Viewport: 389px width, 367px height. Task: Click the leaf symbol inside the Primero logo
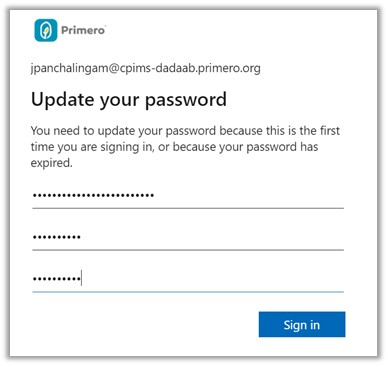(x=46, y=31)
